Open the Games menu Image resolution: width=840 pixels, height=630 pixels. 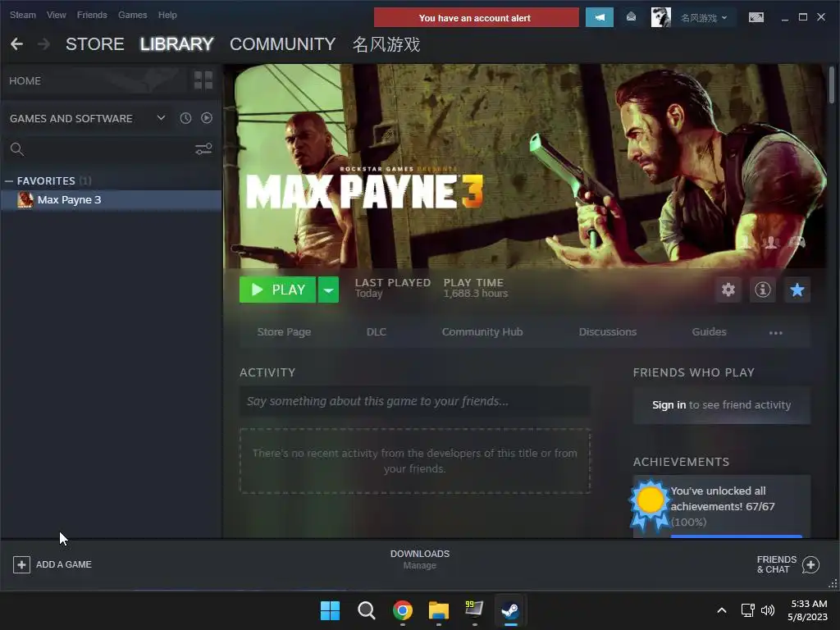pyautogui.click(x=132, y=15)
